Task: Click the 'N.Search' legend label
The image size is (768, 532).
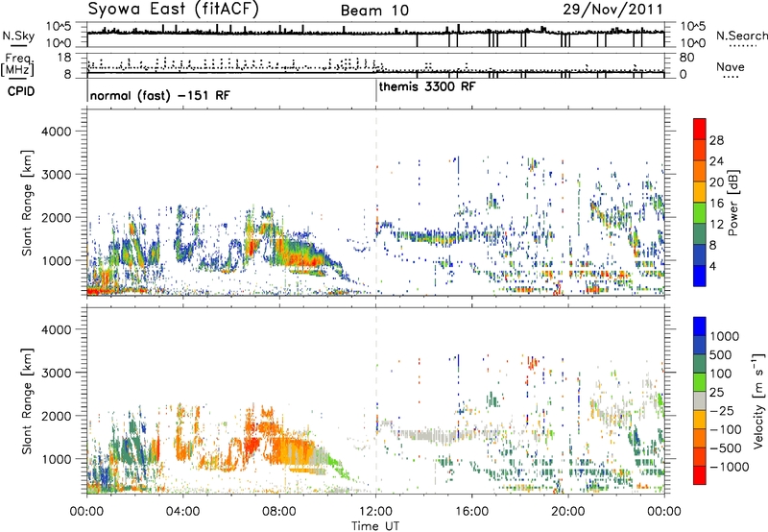Action: (741, 36)
